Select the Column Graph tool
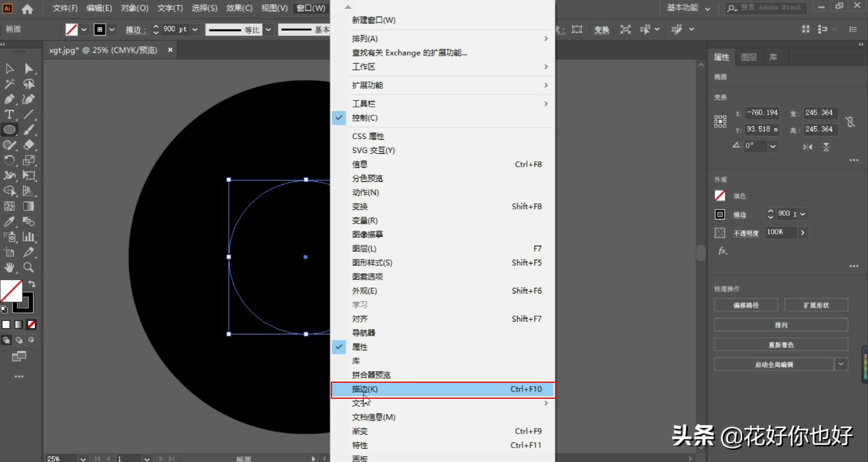 tap(29, 237)
